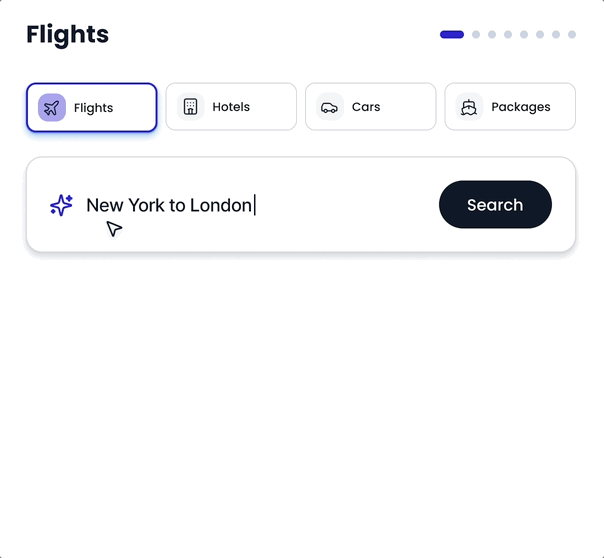
Task: Switch to the Hotels tab
Action: 231,107
